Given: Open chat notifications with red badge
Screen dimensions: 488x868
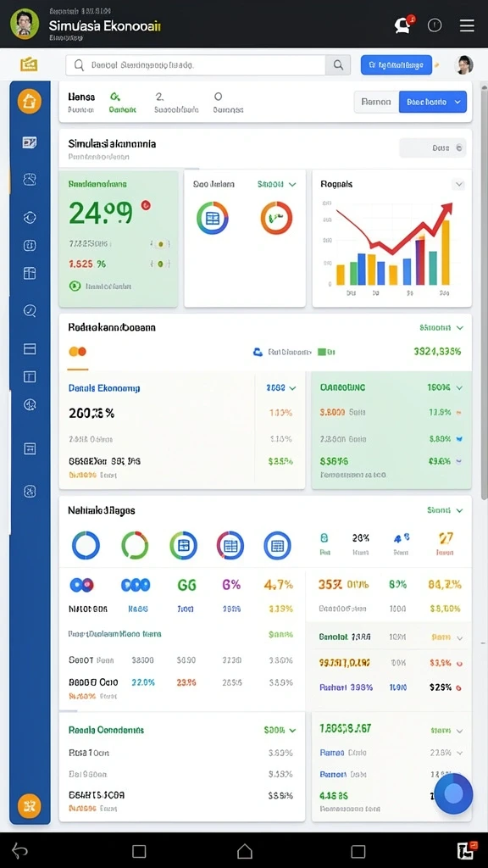Looking at the screenshot, I should point(403,25).
